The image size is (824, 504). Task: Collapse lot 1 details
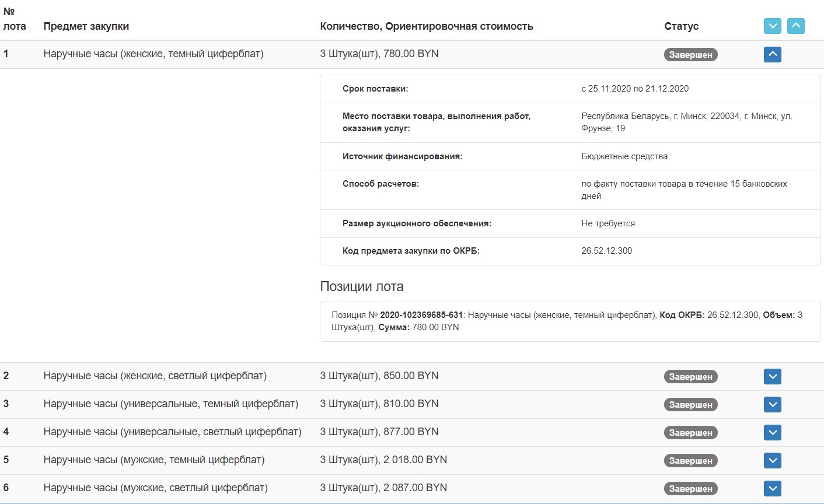(772, 54)
